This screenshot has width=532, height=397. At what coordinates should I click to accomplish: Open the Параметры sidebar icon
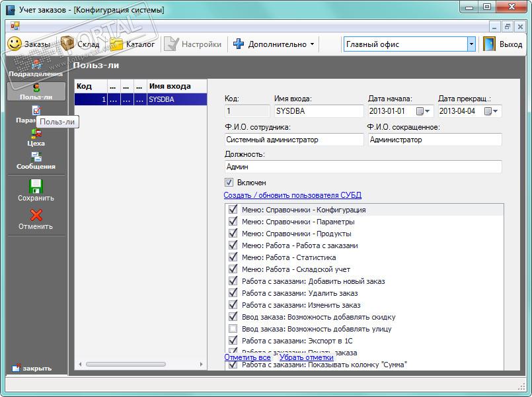tap(36, 110)
